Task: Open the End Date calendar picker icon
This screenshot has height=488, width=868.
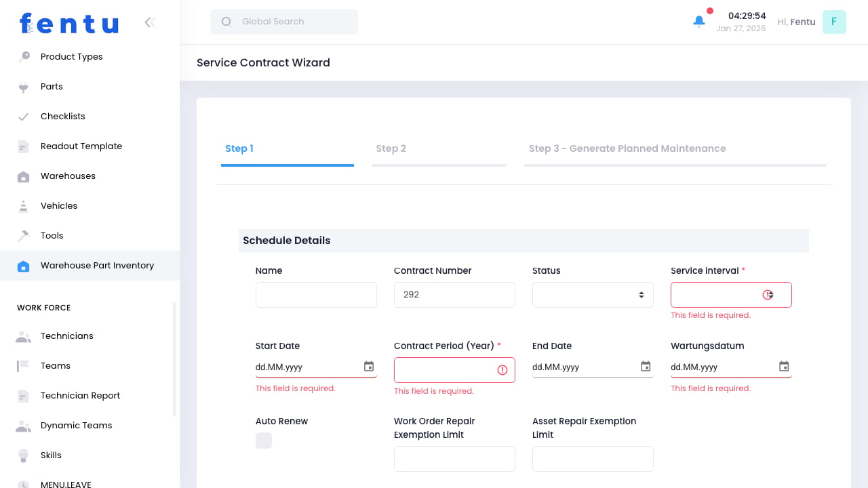Action: [x=646, y=367]
